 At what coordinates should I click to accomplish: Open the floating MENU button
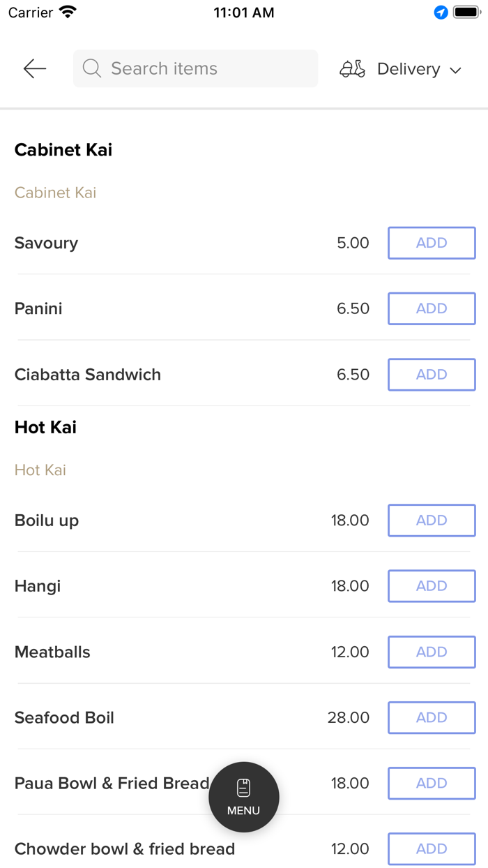point(243,796)
